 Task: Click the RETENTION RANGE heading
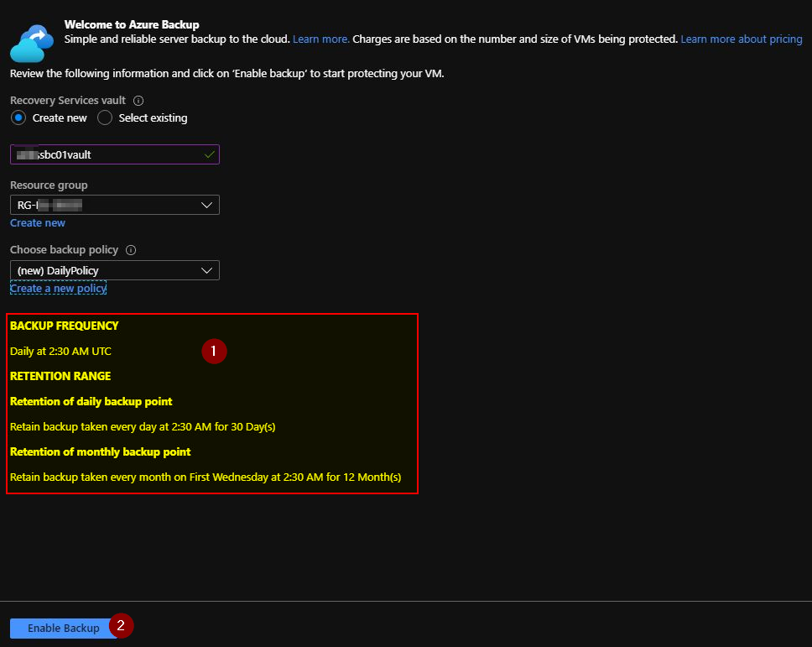60,376
